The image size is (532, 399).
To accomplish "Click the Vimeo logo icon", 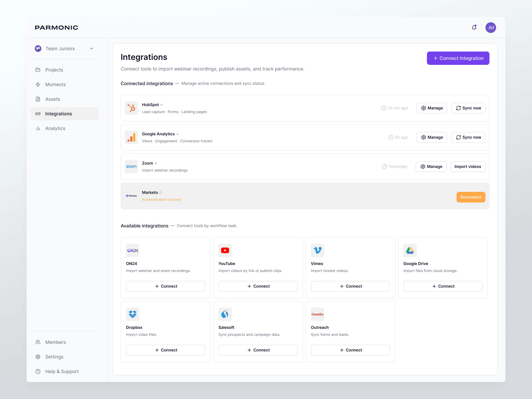I will (x=318, y=250).
